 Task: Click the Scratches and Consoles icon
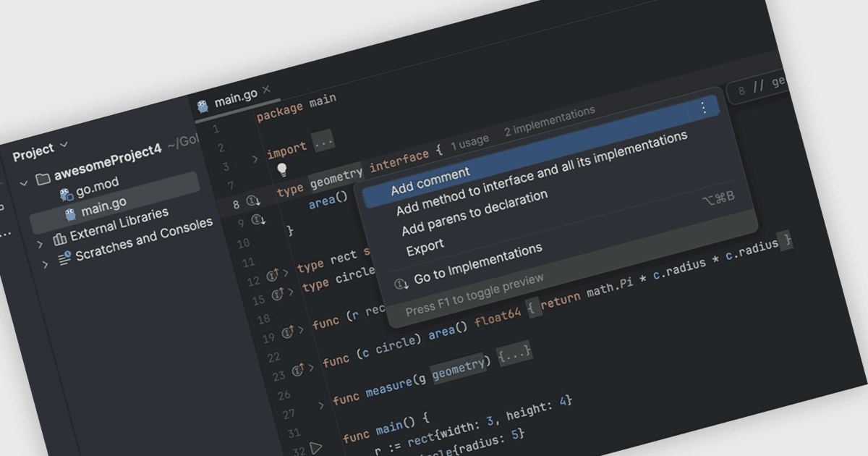point(65,258)
